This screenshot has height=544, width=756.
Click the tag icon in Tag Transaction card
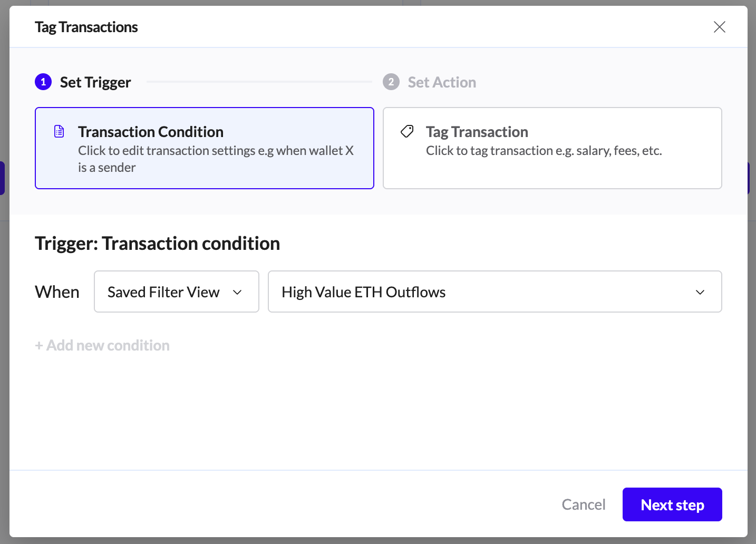click(407, 131)
